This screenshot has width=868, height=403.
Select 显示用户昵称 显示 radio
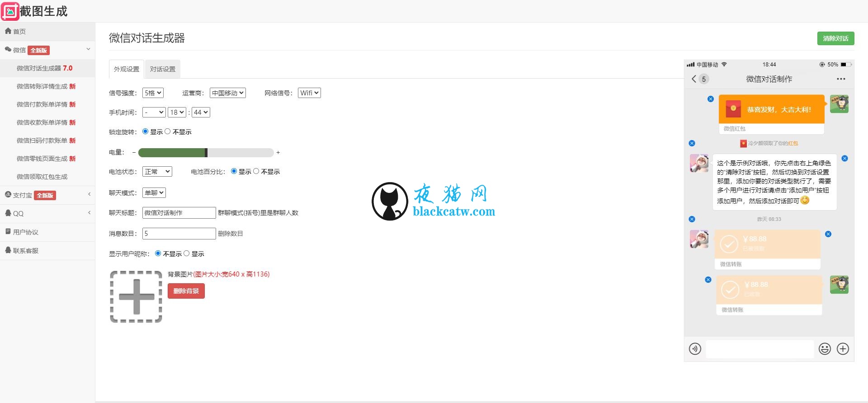coord(186,253)
